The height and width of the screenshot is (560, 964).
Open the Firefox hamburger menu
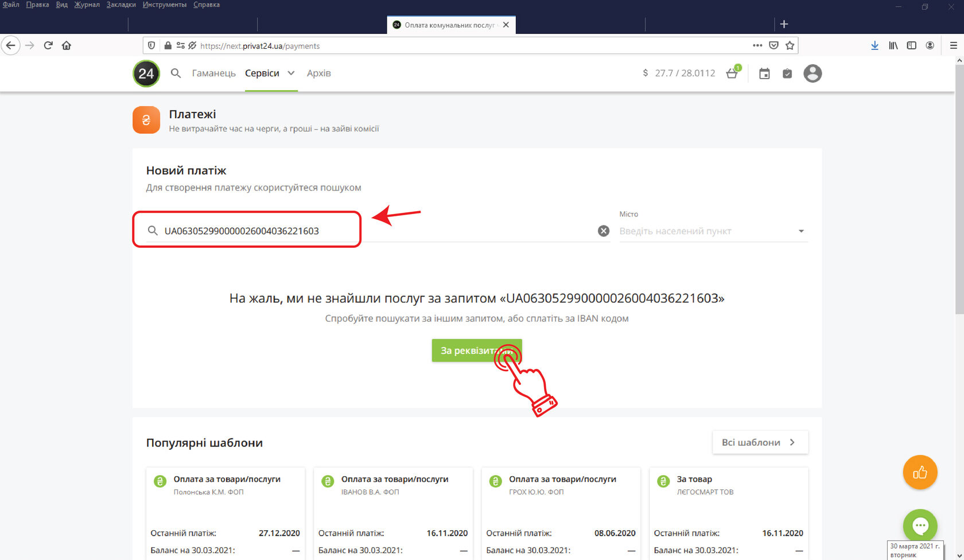pos(953,46)
